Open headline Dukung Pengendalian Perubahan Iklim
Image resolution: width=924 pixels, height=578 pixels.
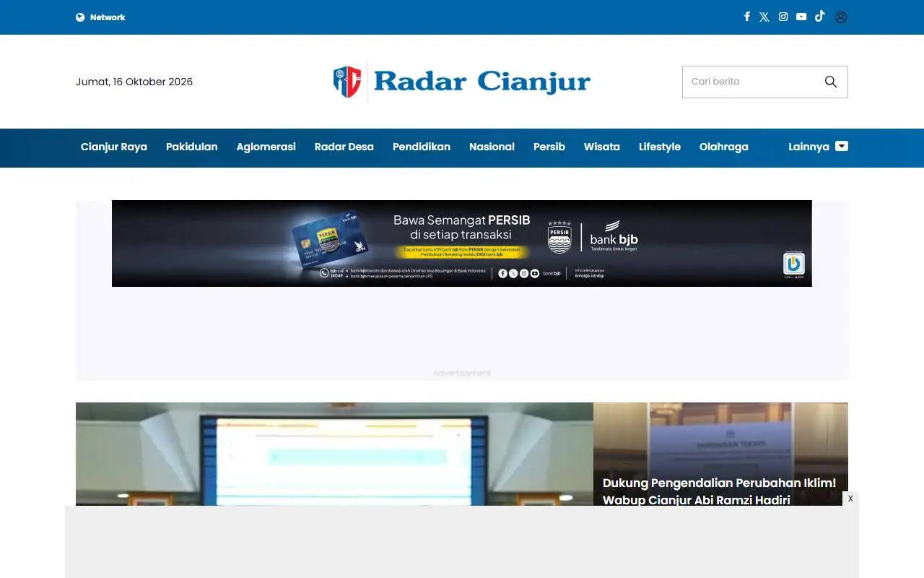click(720, 491)
